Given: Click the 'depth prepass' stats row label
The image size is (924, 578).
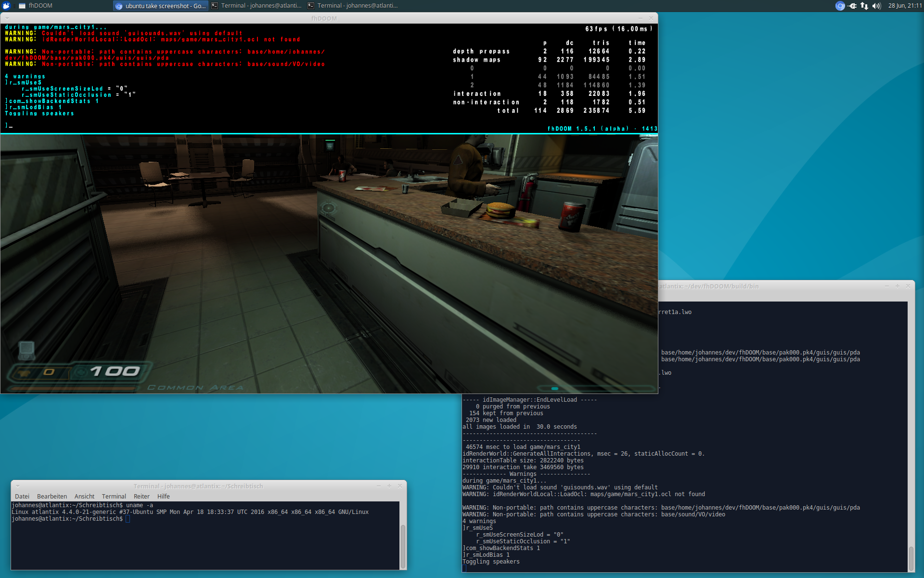Looking at the screenshot, I should tap(481, 51).
